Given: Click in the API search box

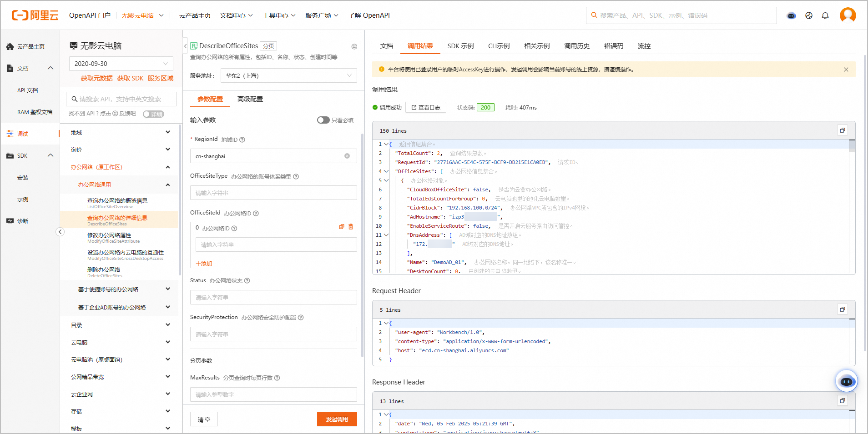Looking at the screenshot, I should (x=121, y=99).
